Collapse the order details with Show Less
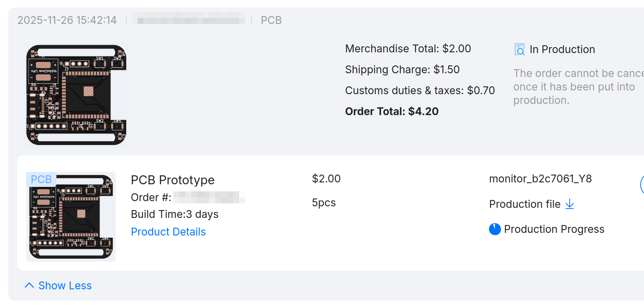Screen dimensions: 644x308 point(65,285)
